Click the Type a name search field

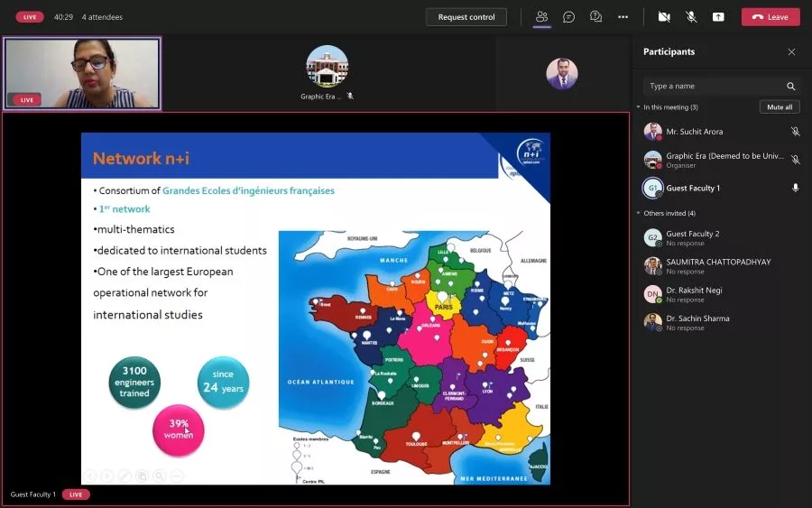[x=715, y=86]
